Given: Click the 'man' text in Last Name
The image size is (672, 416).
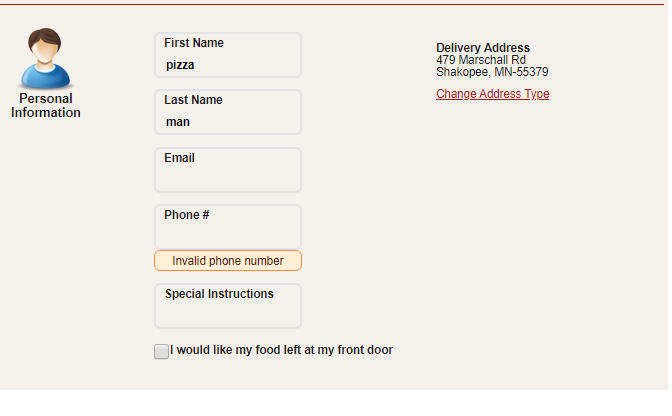Looking at the screenshot, I should (x=178, y=122).
